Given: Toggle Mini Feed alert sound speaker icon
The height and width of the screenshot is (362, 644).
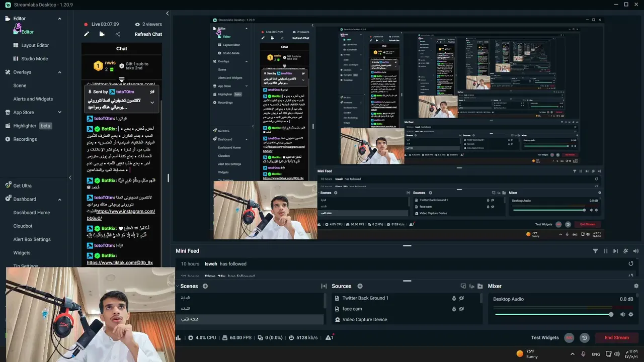Looking at the screenshot, I should (636, 251).
